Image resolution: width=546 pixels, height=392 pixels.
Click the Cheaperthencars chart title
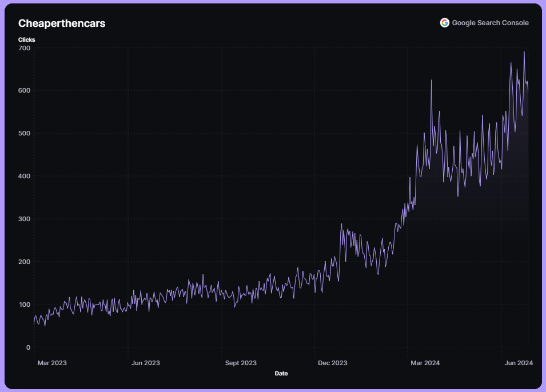[62, 23]
